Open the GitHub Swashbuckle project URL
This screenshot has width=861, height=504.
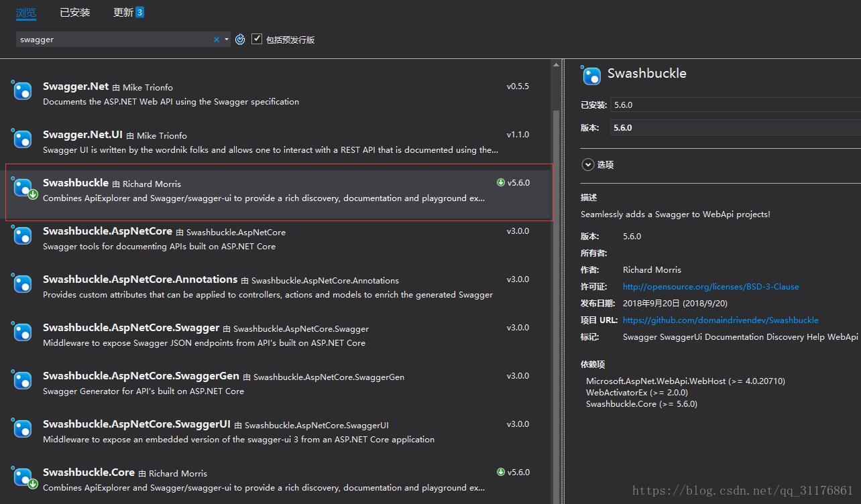721,320
